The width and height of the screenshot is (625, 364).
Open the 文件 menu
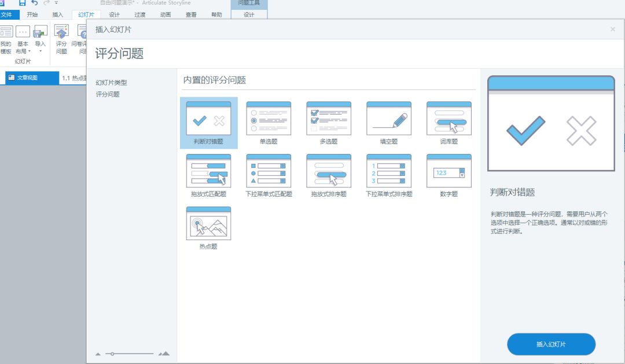(x=7, y=14)
